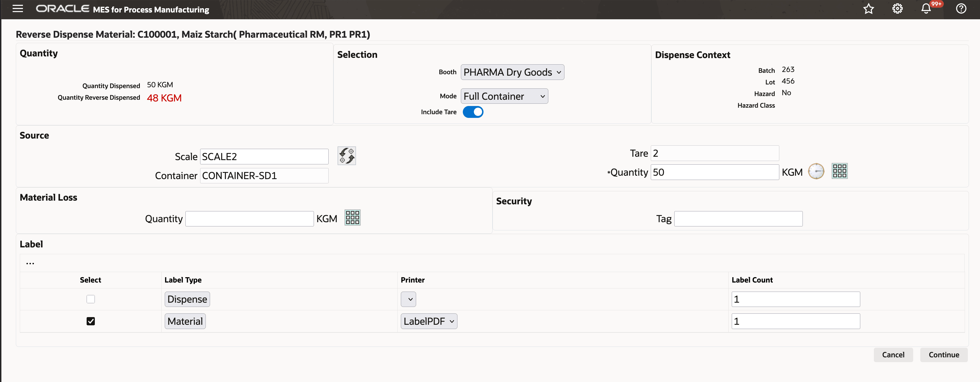Uncheck the Material label select checkbox
Screen dimensions: 980x382
[x=91, y=321]
